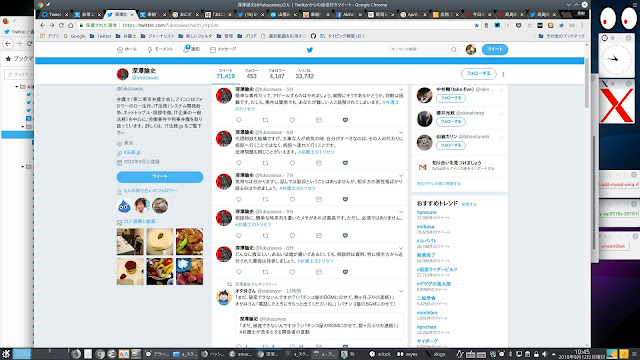
Task: Open the #ゲゲゲの鬼太郎 trend
Action: pyautogui.click(x=433, y=284)
